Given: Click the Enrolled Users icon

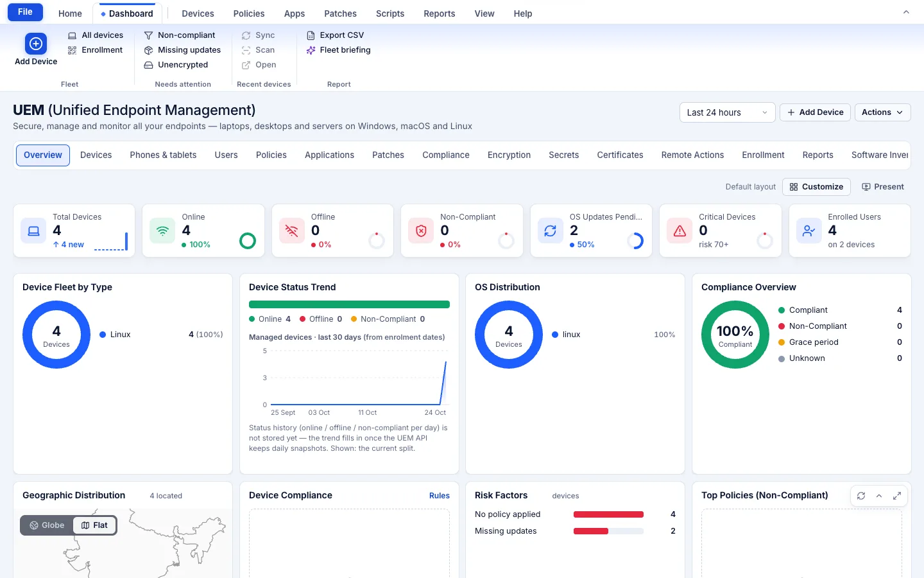Looking at the screenshot, I should click(x=809, y=231).
